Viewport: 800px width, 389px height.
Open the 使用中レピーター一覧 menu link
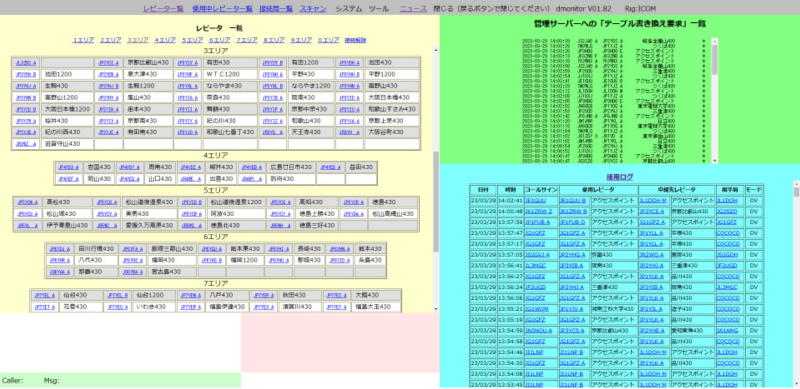[222, 9]
